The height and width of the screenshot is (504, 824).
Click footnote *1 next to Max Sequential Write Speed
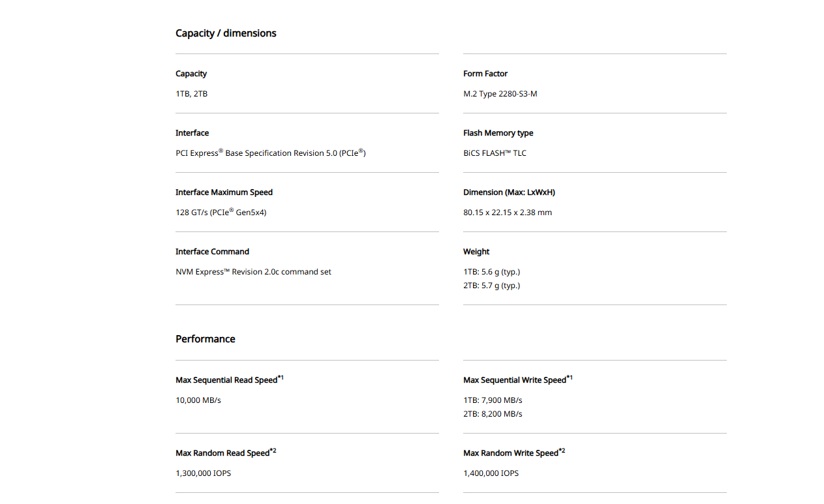coord(570,378)
